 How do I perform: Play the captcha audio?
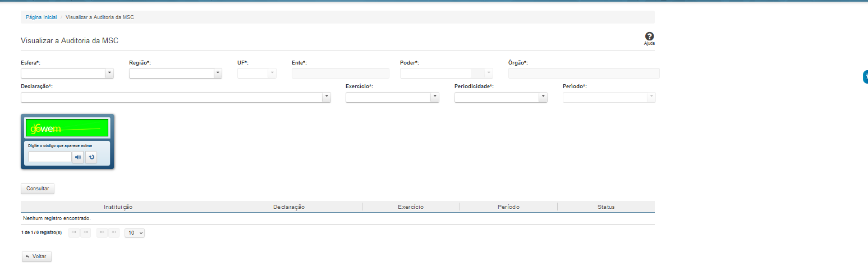point(78,157)
